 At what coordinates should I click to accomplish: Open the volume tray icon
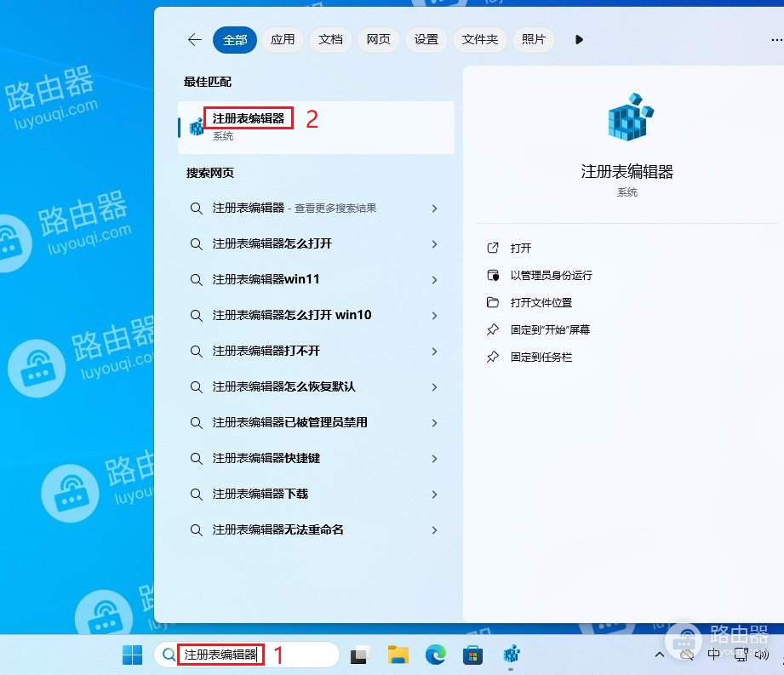[x=762, y=655]
